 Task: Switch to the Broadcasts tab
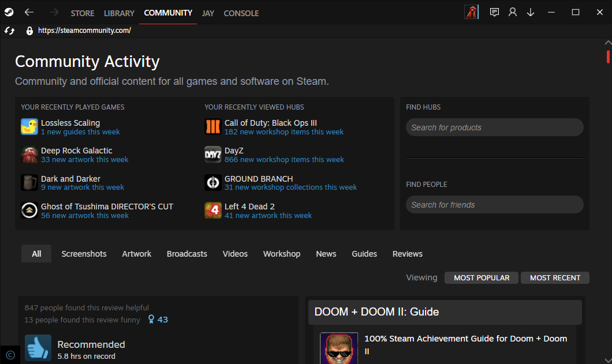[187, 254]
